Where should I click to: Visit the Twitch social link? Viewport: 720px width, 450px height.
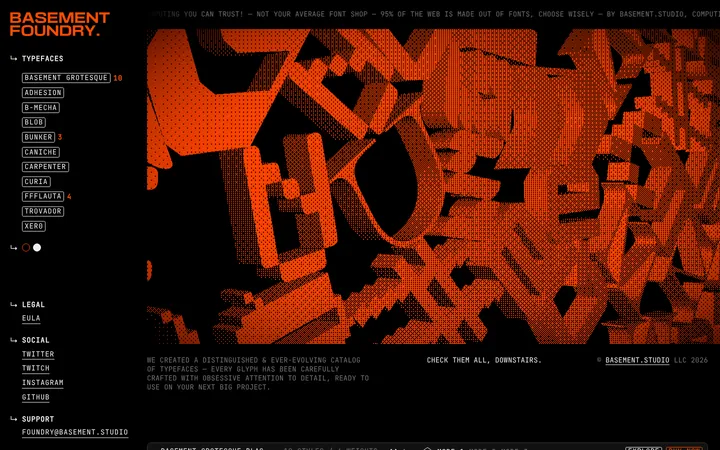click(x=36, y=368)
